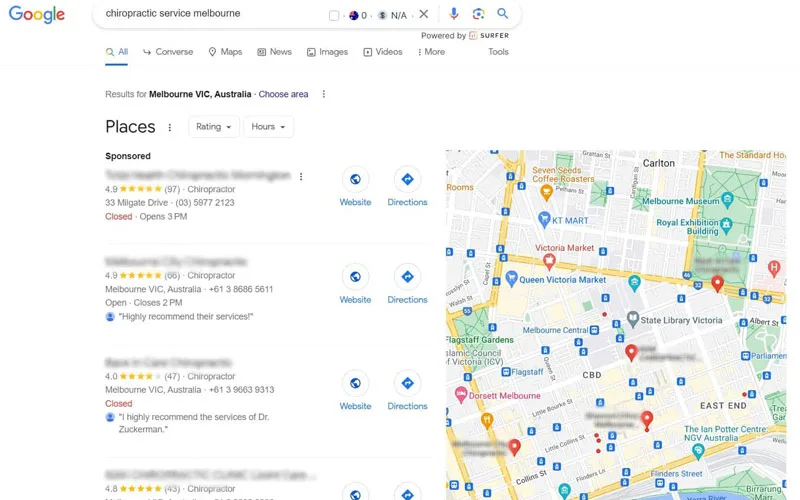Switch to the Converse tab
The width and height of the screenshot is (800, 500).
(x=168, y=52)
